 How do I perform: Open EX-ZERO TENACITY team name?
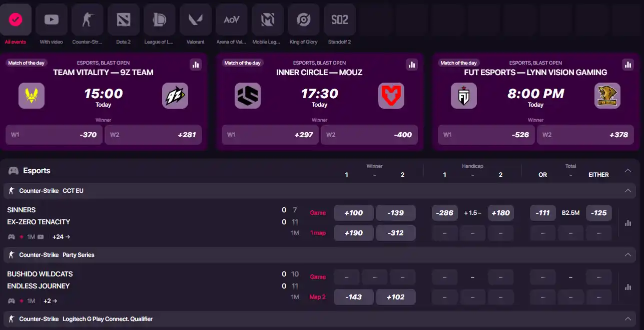[39, 222]
